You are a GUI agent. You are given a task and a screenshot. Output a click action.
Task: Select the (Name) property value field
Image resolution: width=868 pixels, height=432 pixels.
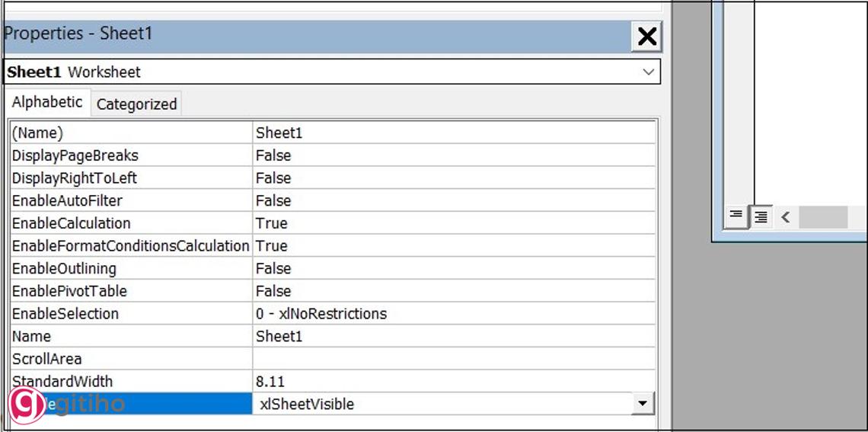(453, 133)
